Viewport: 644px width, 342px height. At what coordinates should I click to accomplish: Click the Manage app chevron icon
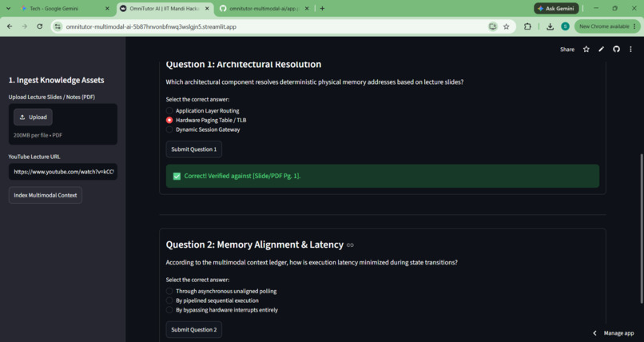click(594, 333)
